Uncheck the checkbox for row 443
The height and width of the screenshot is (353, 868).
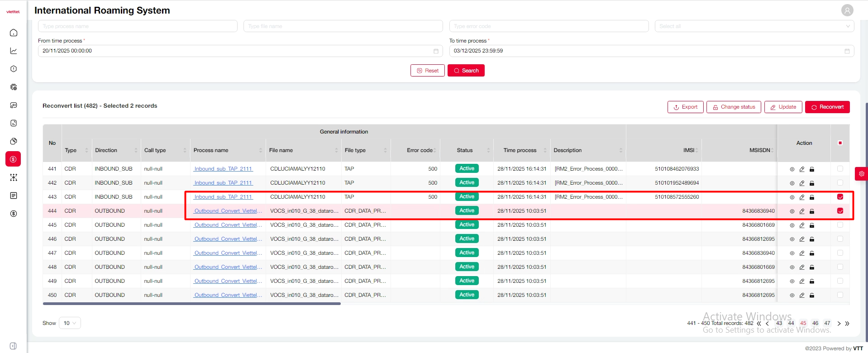tap(840, 197)
